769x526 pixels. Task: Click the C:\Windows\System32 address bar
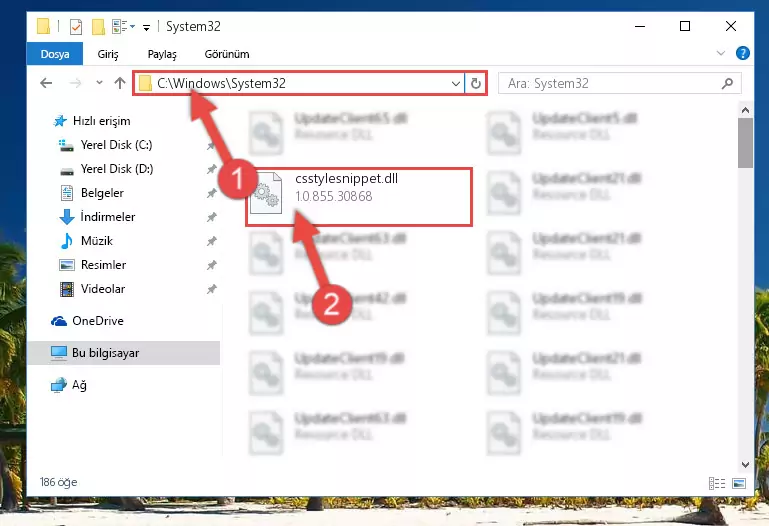(298, 83)
